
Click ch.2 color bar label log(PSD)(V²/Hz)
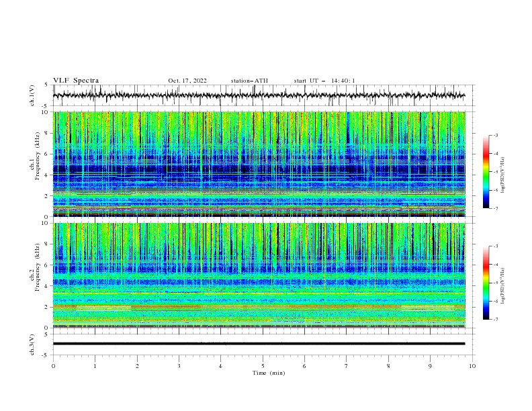tap(503, 285)
